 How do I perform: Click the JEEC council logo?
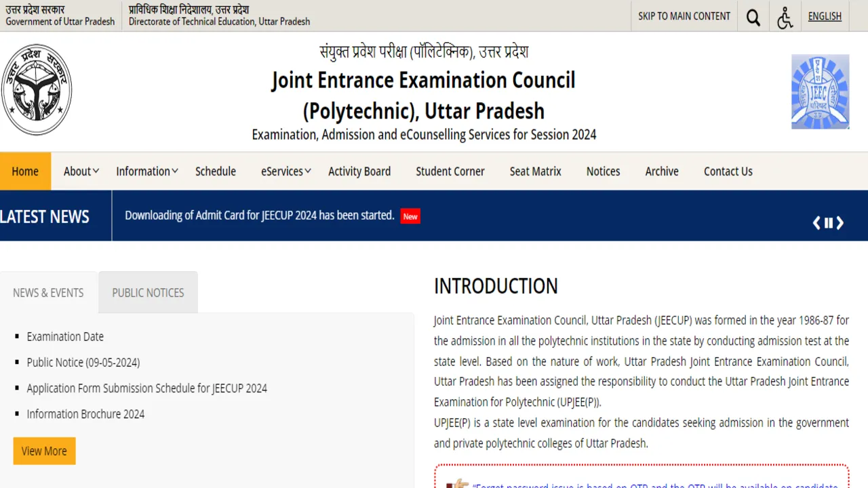tap(820, 91)
